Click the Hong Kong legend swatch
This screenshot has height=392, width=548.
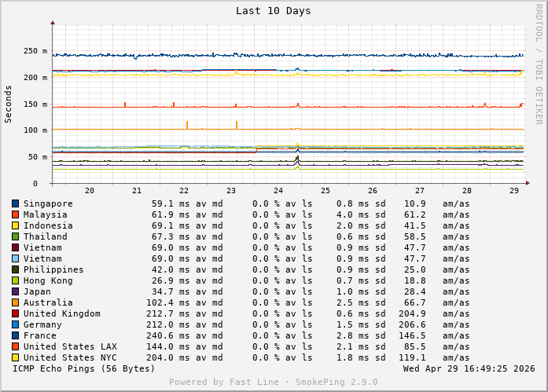tap(15, 280)
